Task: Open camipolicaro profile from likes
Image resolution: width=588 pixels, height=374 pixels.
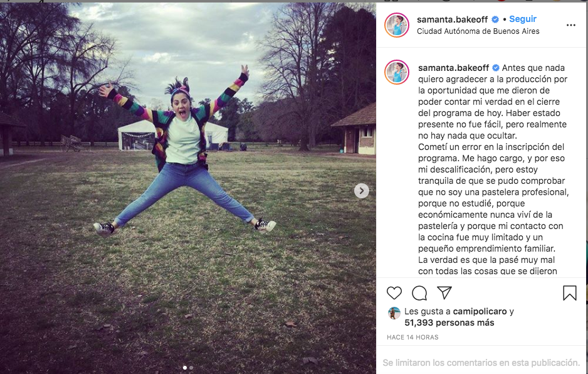Action: [480, 311]
